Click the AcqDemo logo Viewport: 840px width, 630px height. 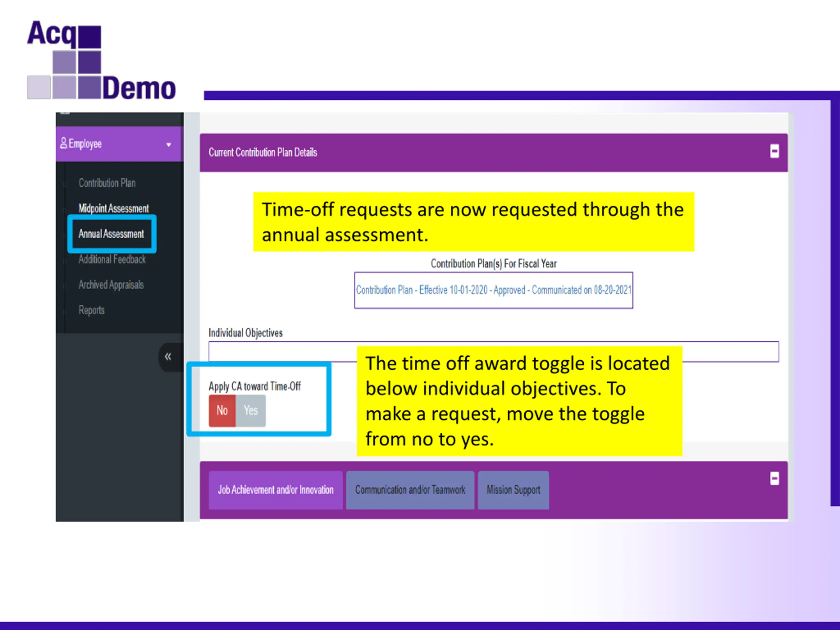pos(101,60)
